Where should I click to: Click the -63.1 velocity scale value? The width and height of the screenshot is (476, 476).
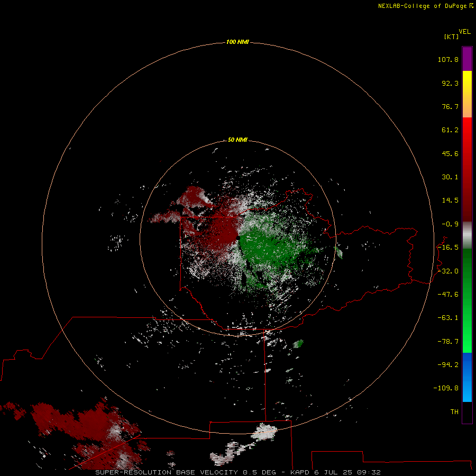coord(448,318)
